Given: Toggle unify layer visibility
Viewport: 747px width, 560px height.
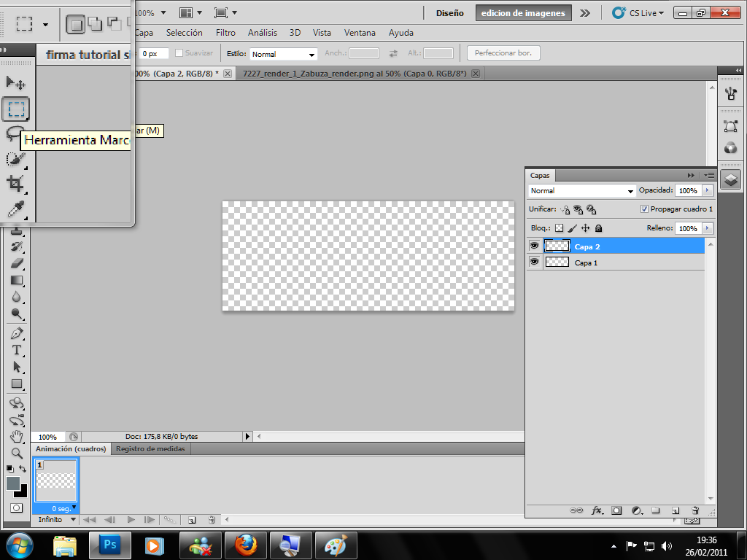Looking at the screenshot, I should tap(578, 209).
